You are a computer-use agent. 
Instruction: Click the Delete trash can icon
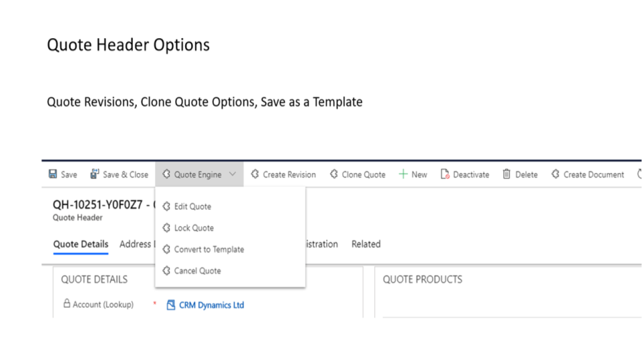506,174
